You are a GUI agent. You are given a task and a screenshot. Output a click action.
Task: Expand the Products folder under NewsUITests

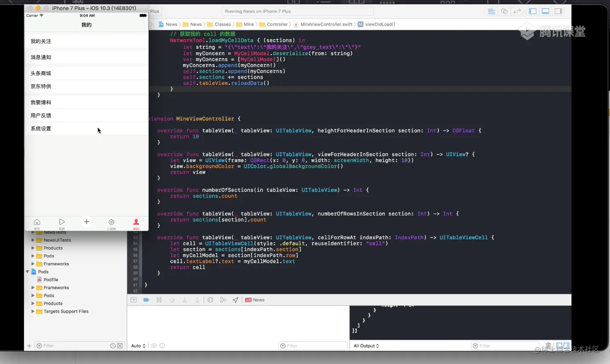(33, 248)
